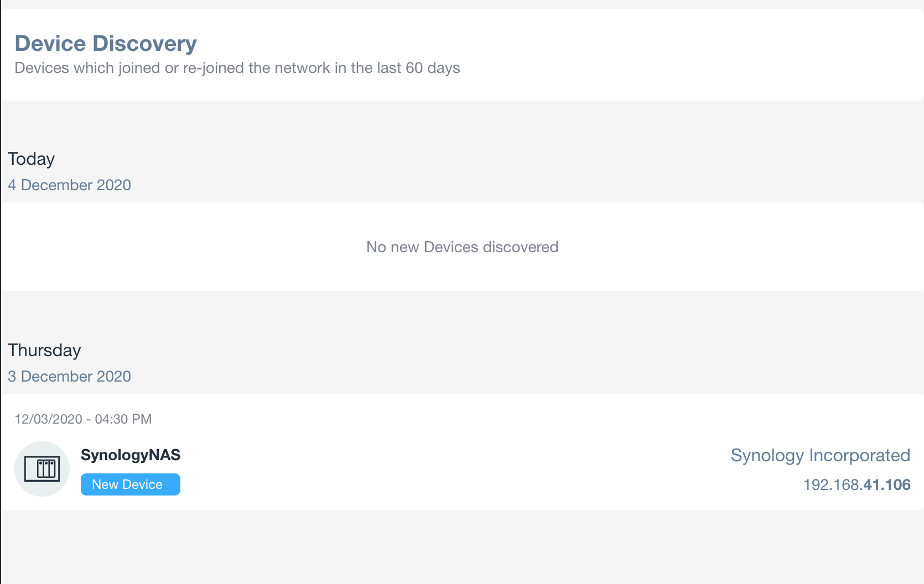
Task: Click the empty Today results area
Action: [462, 271]
